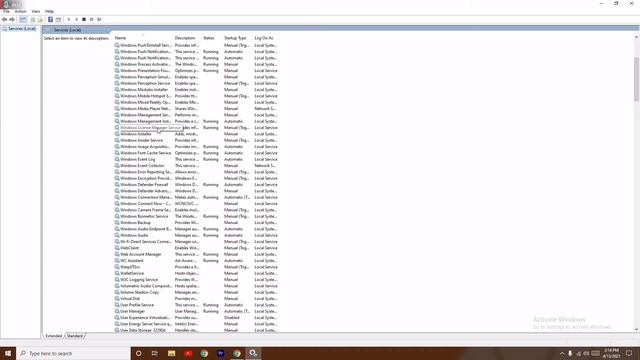This screenshot has width=640, height=360.
Task: Click the gear icon beside Windows Installer
Action: pyautogui.click(x=117, y=134)
